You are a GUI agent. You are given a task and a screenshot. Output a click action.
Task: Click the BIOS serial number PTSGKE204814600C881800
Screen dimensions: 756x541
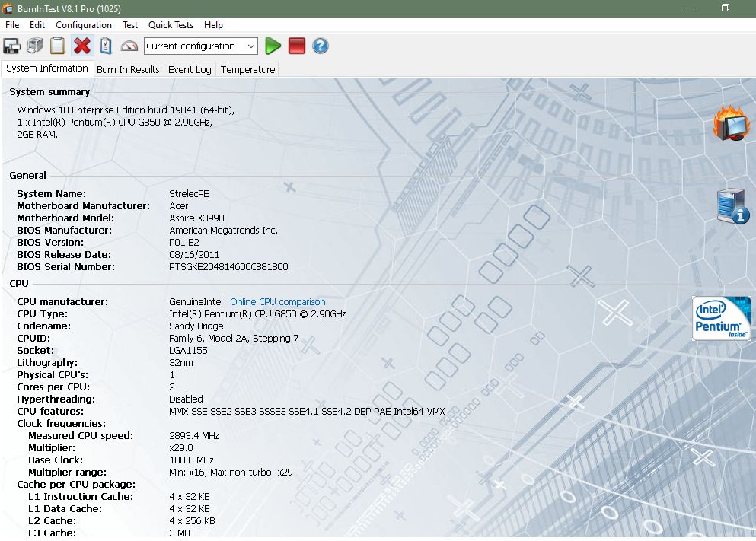pos(228,267)
